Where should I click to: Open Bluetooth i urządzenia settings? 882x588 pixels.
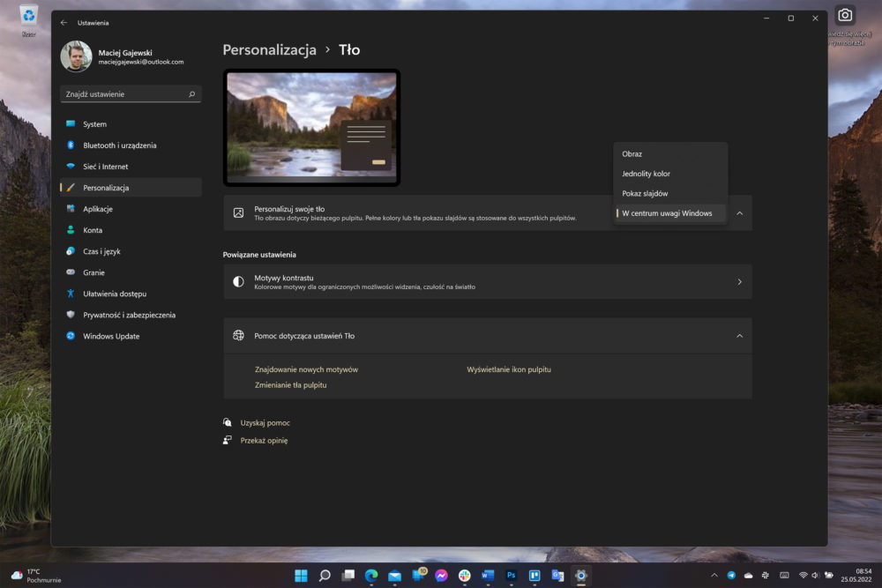click(131, 145)
